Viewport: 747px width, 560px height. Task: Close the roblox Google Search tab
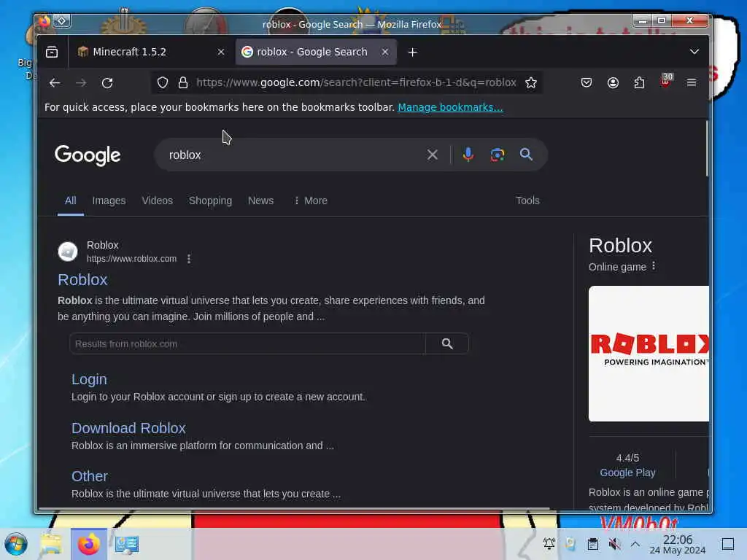pyautogui.click(x=385, y=52)
